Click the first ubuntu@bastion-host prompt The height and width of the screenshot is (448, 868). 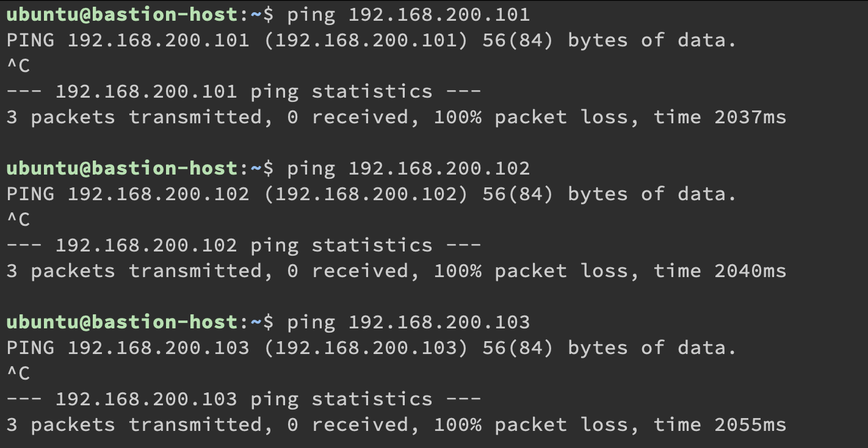coord(122,14)
